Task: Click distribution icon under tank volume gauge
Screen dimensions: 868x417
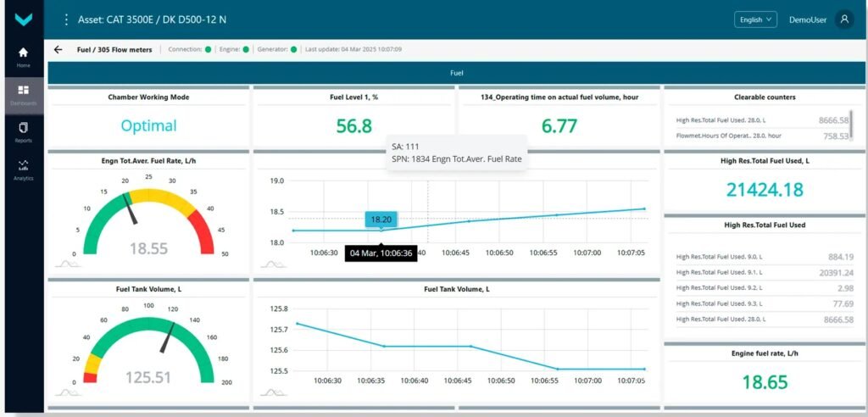Action: coord(68,392)
